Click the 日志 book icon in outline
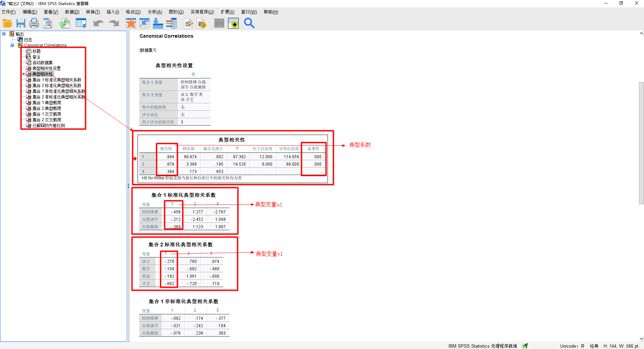Image resolution: width=644 pixels, height=349 pixels. point(20,39)
